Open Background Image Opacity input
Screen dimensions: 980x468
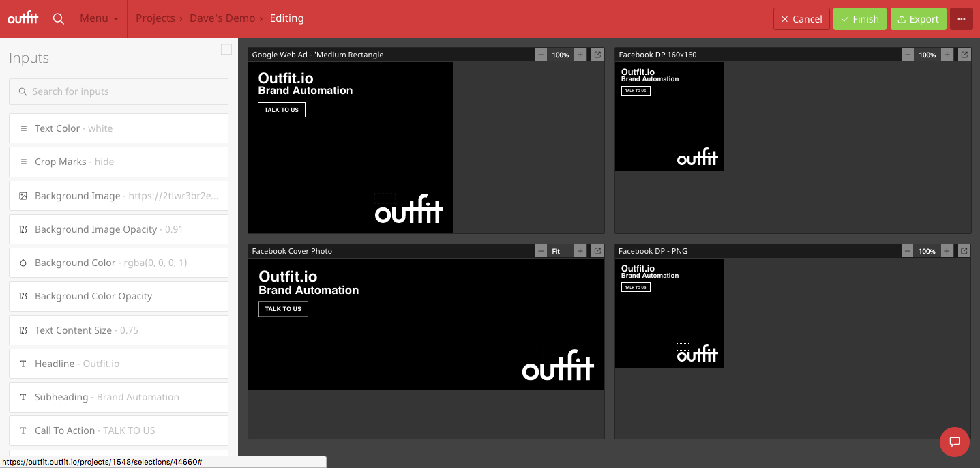[119, 229]
